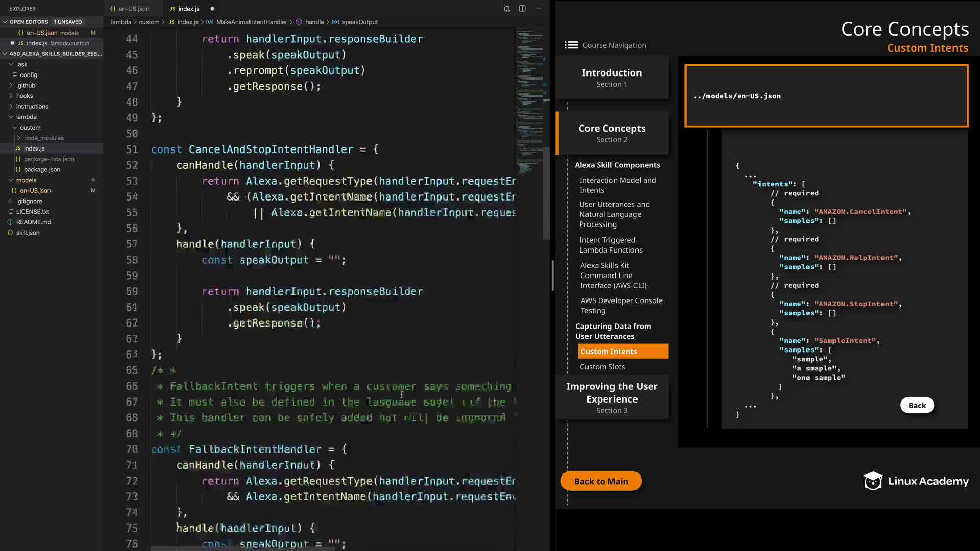Click the Linux Academy logo
This screenshot has height=551, width=980.
(x=916, y=481)
